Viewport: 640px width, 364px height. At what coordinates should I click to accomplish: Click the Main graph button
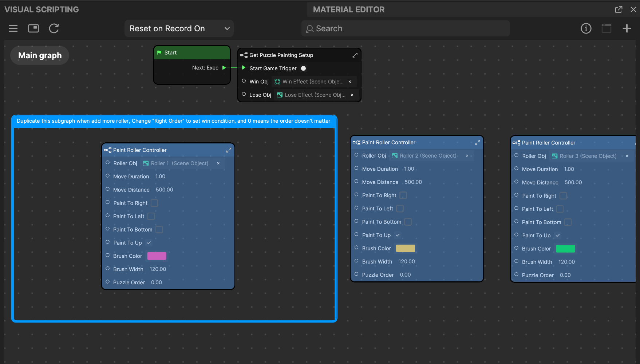[x=40, y=55]
